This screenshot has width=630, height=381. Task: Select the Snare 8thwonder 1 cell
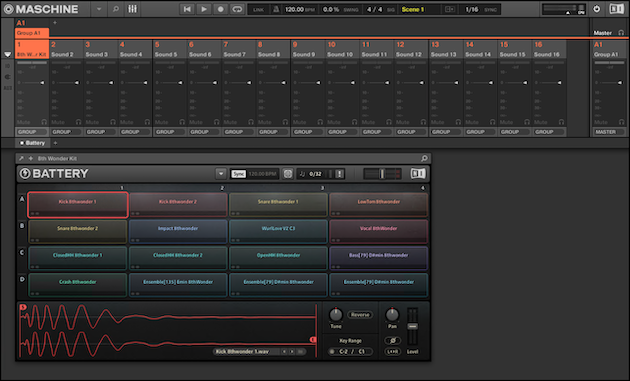click(x=278, y=205)
